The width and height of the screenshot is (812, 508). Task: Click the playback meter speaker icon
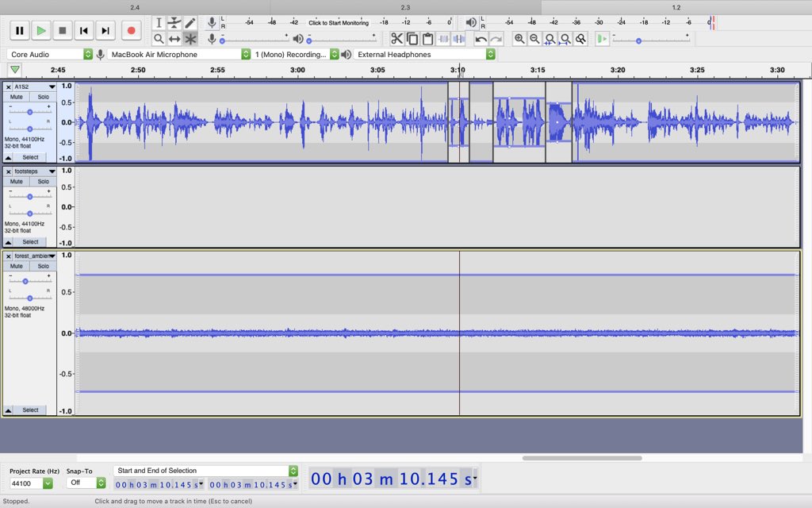point(470,22)
